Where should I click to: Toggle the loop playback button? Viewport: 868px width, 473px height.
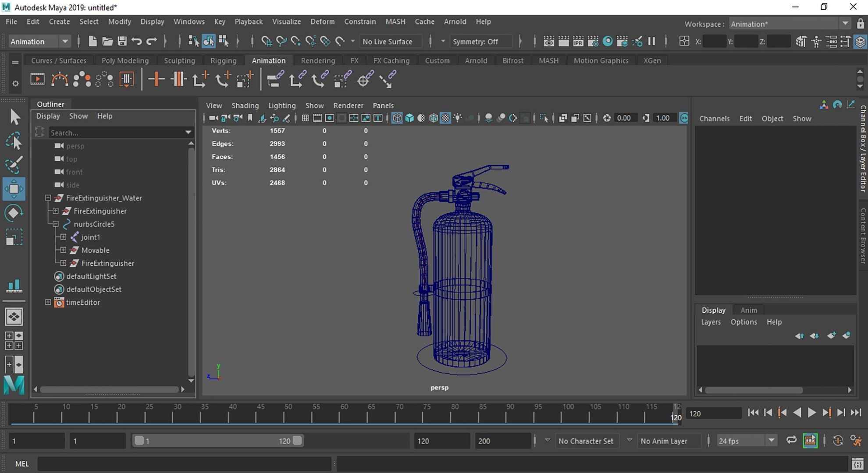click(791, 441)
